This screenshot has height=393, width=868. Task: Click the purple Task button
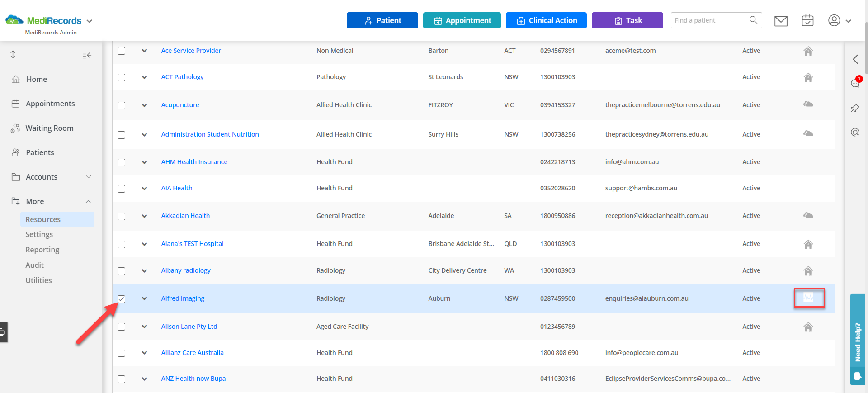[627, 20]
